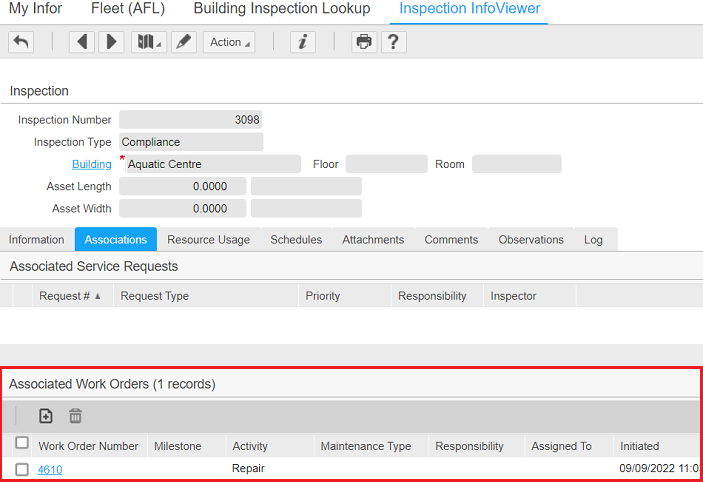Open the Observations tab
The height and width of the screenshot is (482, 703).
pos(531,240)
